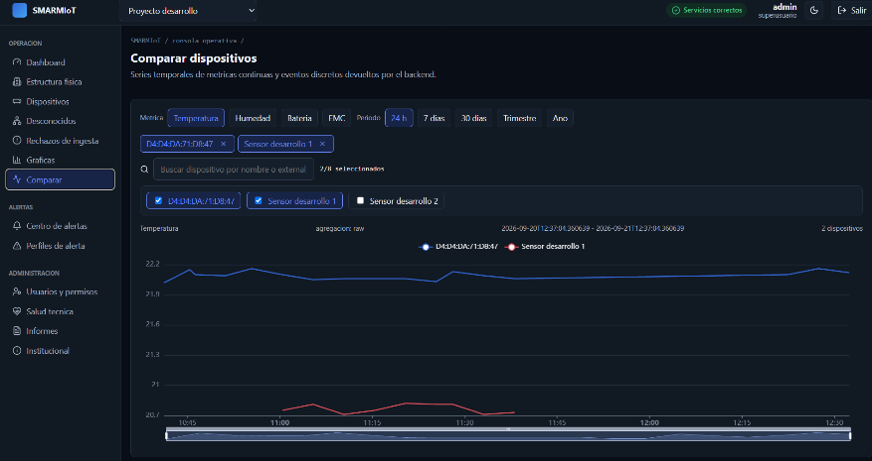Click the 12:00 time axis label

tap(649, 423)
